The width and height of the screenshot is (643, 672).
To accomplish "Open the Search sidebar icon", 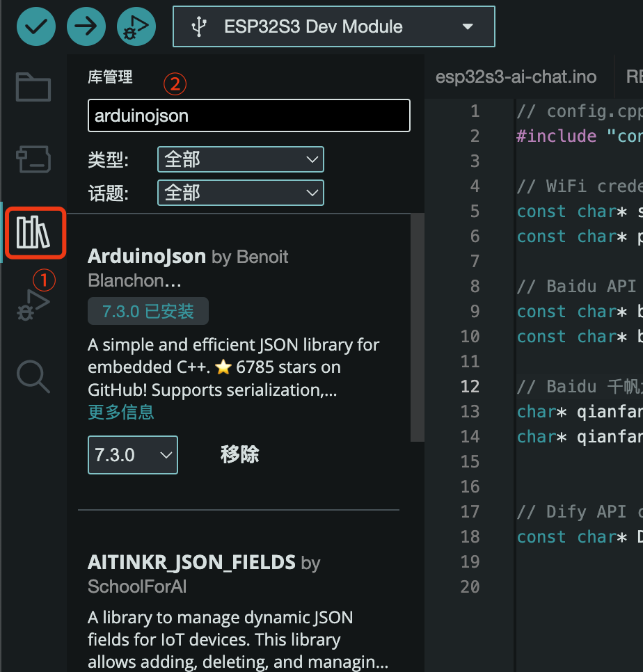I will 33,376.
